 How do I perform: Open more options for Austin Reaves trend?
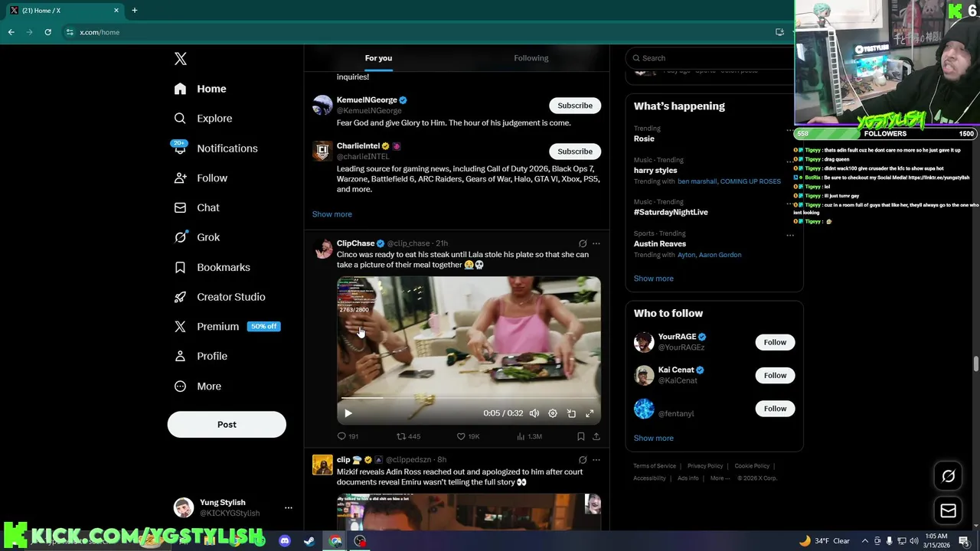[790, 236]
